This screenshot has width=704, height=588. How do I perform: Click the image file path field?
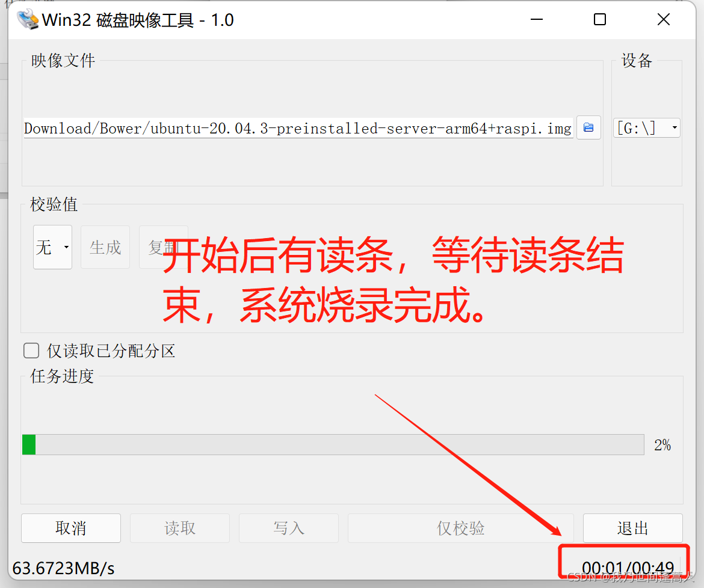pyautogui.click(x=298, y=128)
